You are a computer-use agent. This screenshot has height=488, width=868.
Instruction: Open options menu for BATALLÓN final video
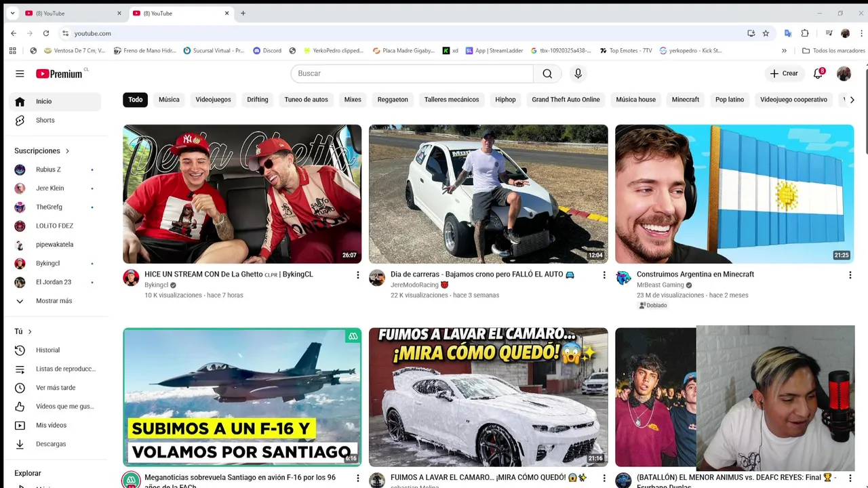point(850,478)
